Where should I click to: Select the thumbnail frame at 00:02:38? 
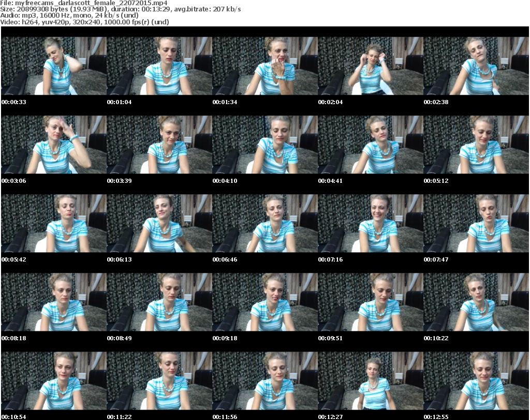pos(476,66)
